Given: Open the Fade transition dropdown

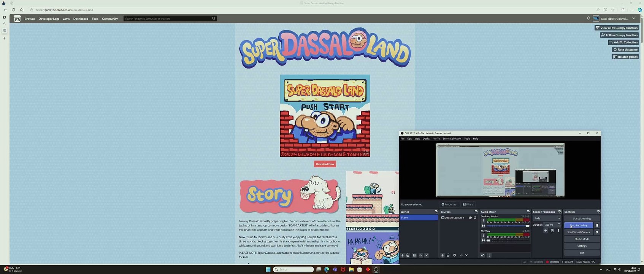Looking at the screenshot, I should 547,218.
